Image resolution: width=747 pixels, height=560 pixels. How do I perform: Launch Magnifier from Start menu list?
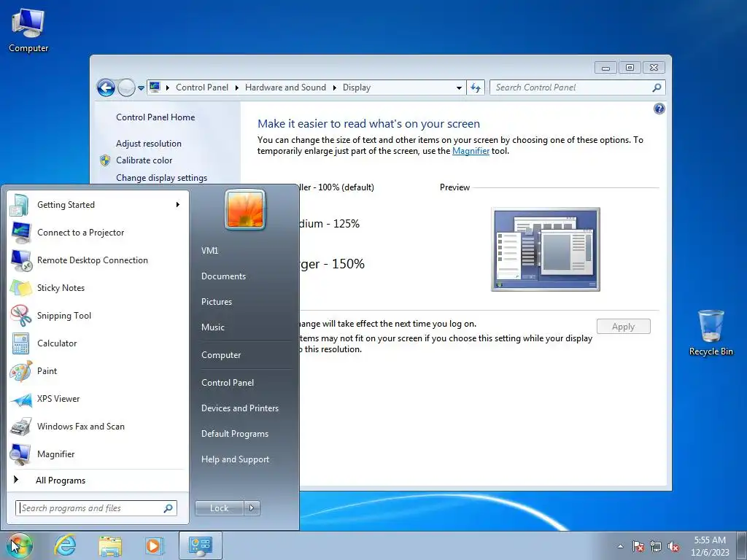tap(98, 454)
